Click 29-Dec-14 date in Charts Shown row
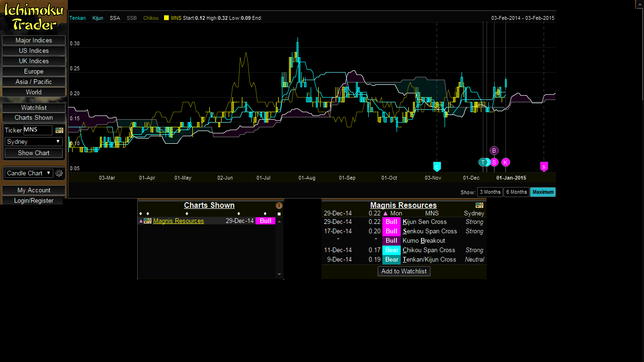644x362 pixels. (239, 221)
